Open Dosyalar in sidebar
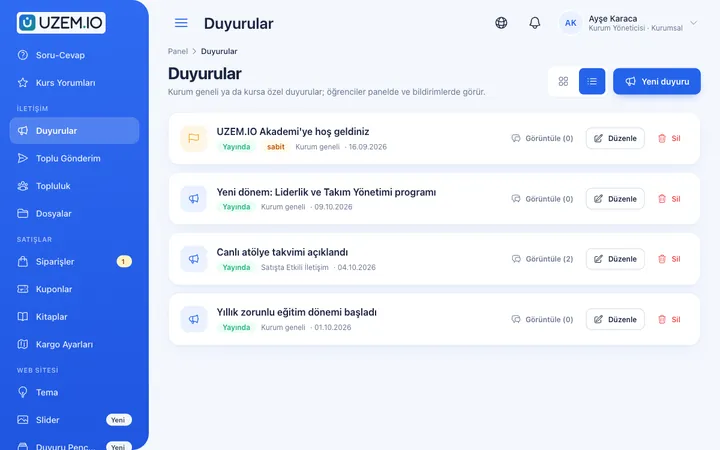The height and width of the screenshot is (450, 720). click(x=74, y=214)
